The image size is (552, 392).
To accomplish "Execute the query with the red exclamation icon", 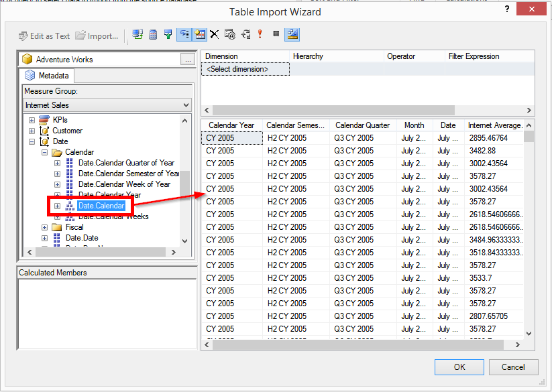I will (260, 34).
